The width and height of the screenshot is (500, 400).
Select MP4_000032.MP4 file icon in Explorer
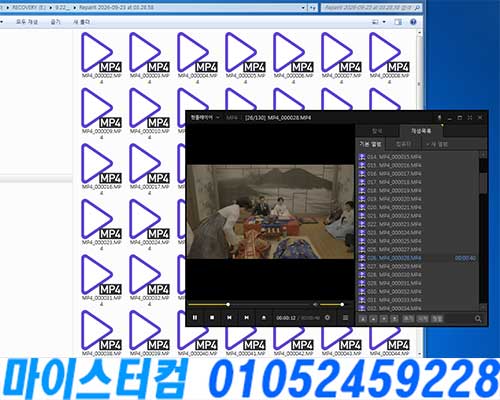point(149,275)
